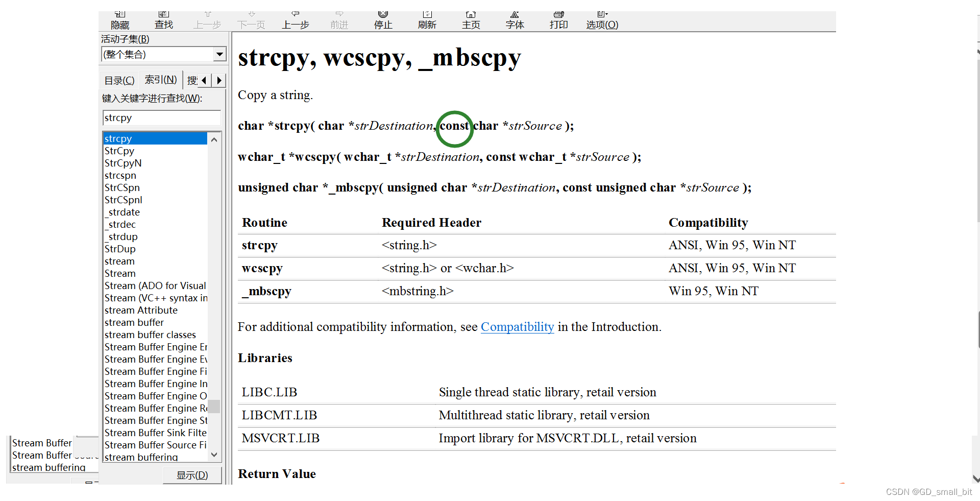Image resolution: width=980 pixels, height=501 pixels.
Task: Click the 停止 (Stop) toolbar button
Action: coord(383,20)
